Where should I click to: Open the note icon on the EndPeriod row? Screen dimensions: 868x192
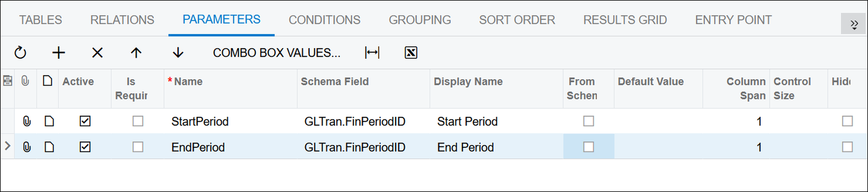[x=49, y=147]
